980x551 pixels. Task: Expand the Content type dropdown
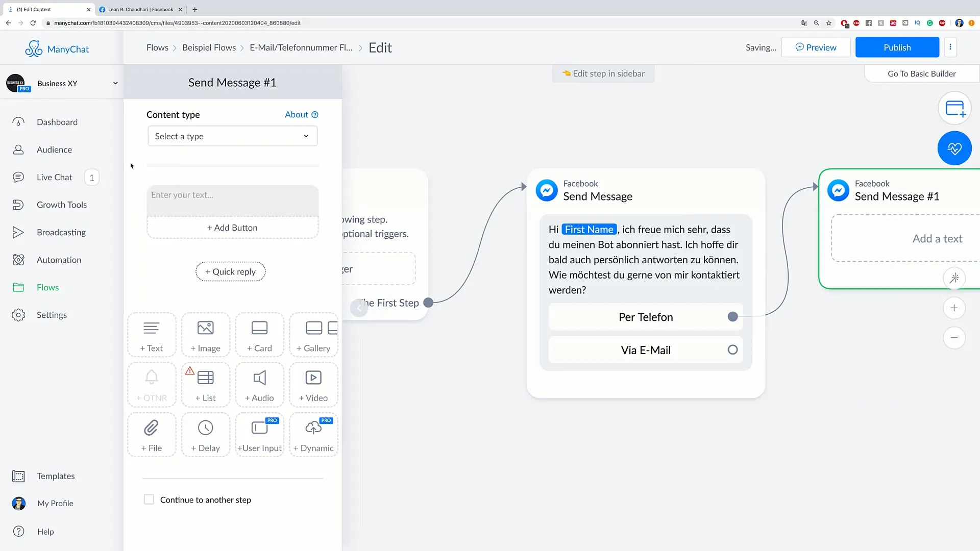[x=231, y=135]
